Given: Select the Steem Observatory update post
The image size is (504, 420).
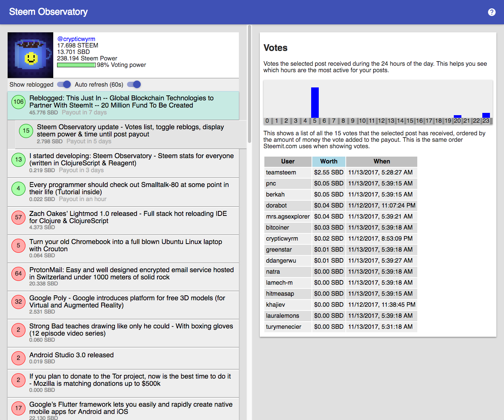Looking at the screenshot, I should [x=130, y=134].
